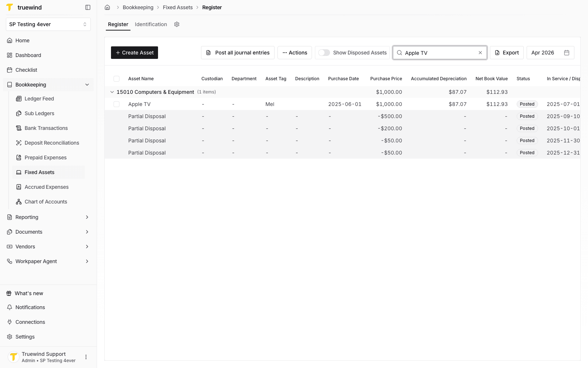The width and height of the screenshot is (588, 368).
Task: Open Fixed Assets in sidebar
Action: pyautogui.click(x=49, y=172)
